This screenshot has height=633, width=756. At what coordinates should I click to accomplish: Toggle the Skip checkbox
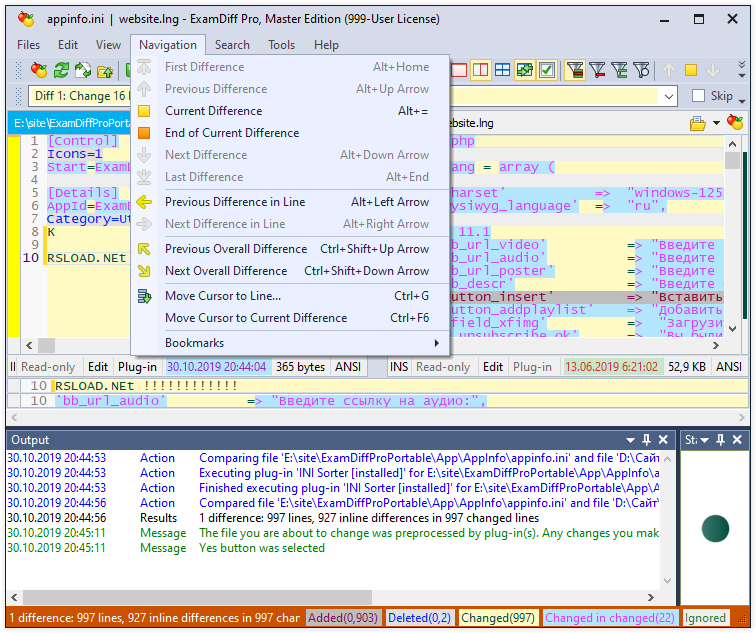point(699,96)
